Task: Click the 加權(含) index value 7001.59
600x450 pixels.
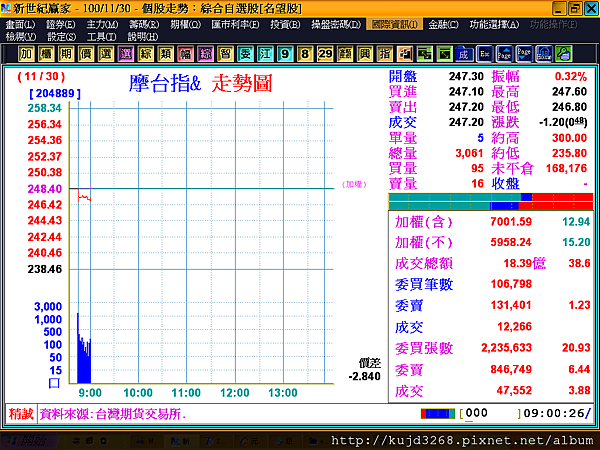Action: pyautogui.click(x=511, y=222)
